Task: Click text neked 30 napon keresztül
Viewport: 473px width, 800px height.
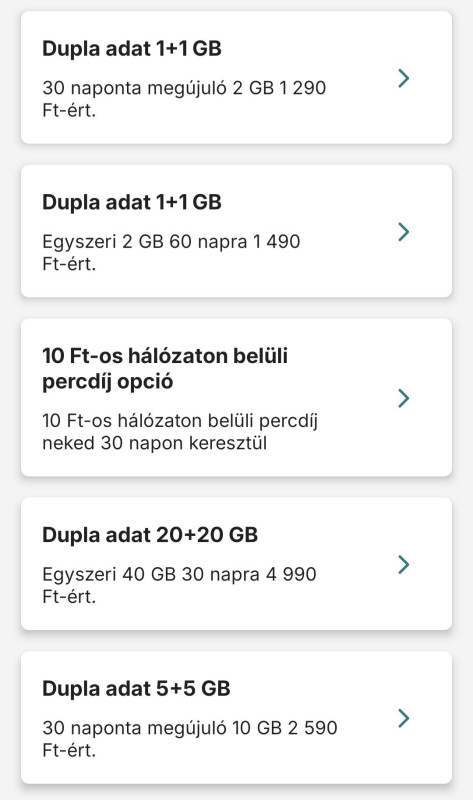Action: point(154,443)
